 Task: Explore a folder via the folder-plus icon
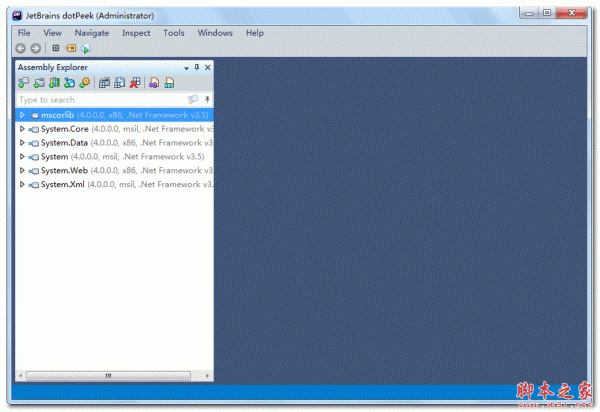point(39,83)
